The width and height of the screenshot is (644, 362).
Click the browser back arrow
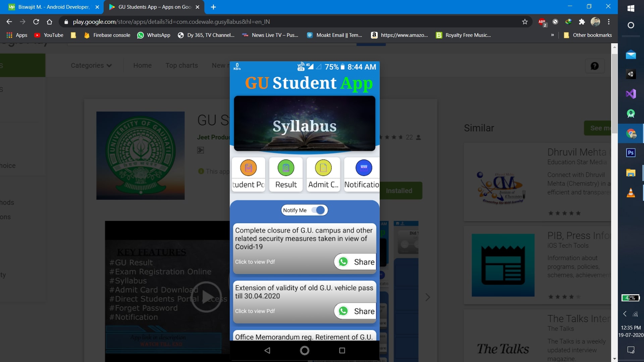(9, 22)
